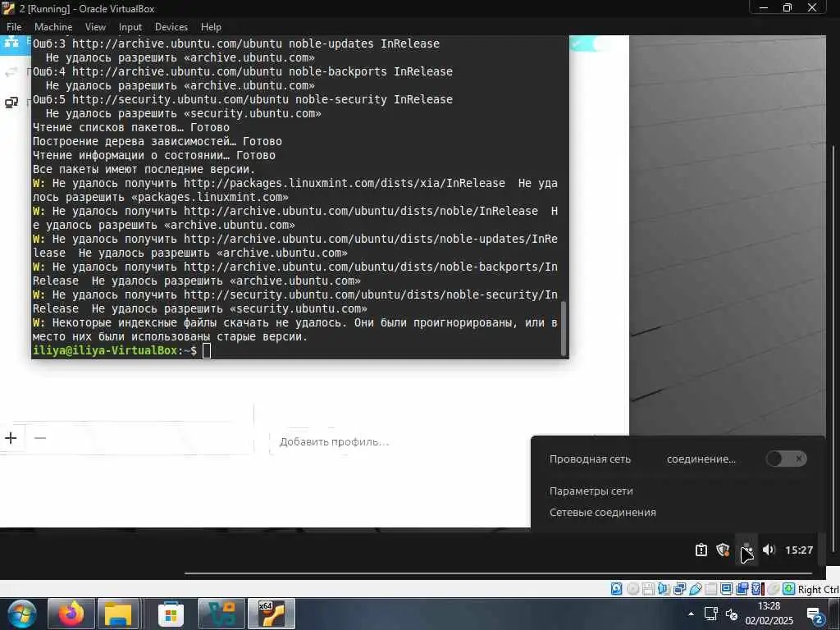Viewport: 840px width, 630px height.
Task: Toggle the wired network connection switch
Action: click(x=786, y=459)
